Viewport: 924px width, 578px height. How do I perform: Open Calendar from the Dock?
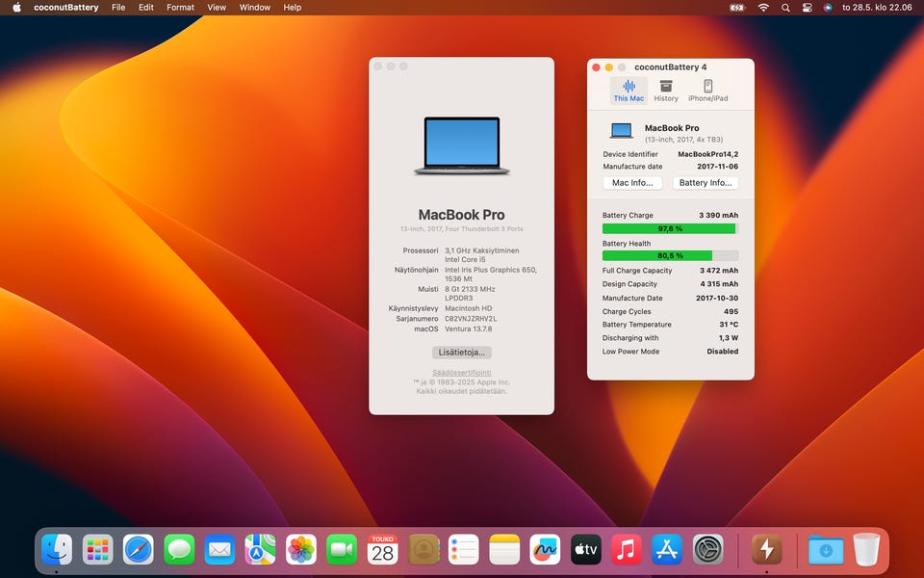click(x=382, y=550)
